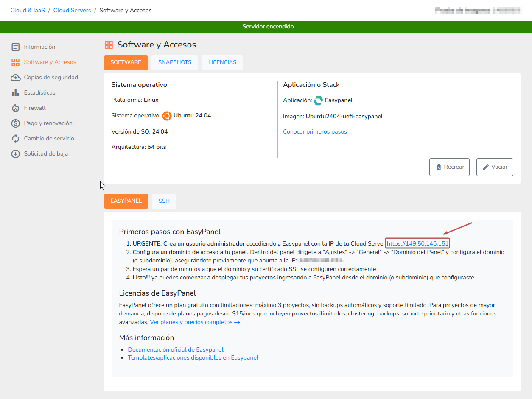Open Cambio de servicio

(49, 139)
